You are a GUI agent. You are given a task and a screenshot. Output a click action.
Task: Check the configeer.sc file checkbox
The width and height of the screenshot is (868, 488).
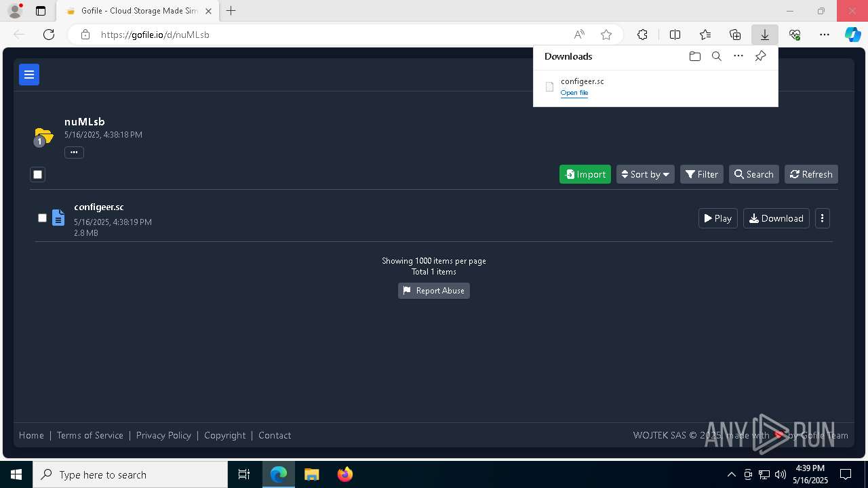point(42,218)
